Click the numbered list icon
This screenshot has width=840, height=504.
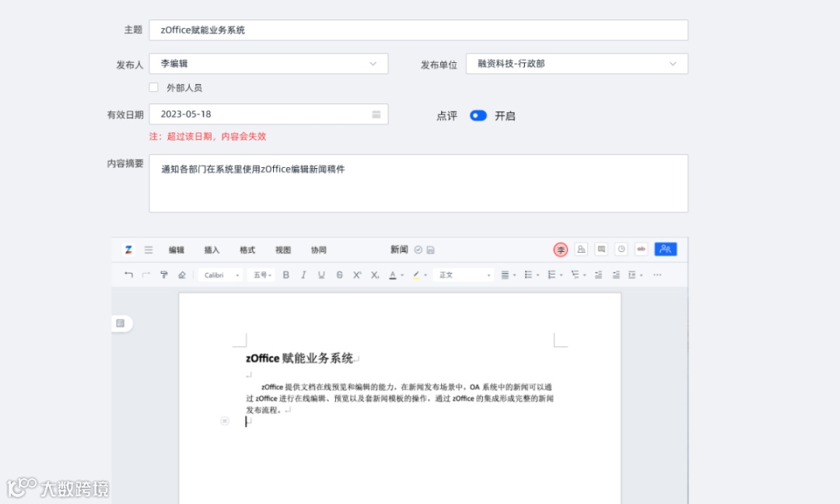[551, 275]
